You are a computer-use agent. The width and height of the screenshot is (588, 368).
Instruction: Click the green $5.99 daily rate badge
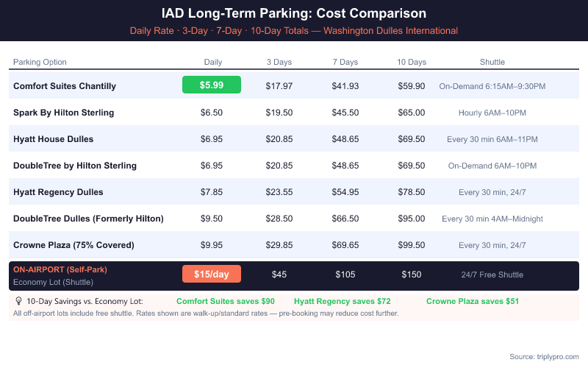coord(212,85)
